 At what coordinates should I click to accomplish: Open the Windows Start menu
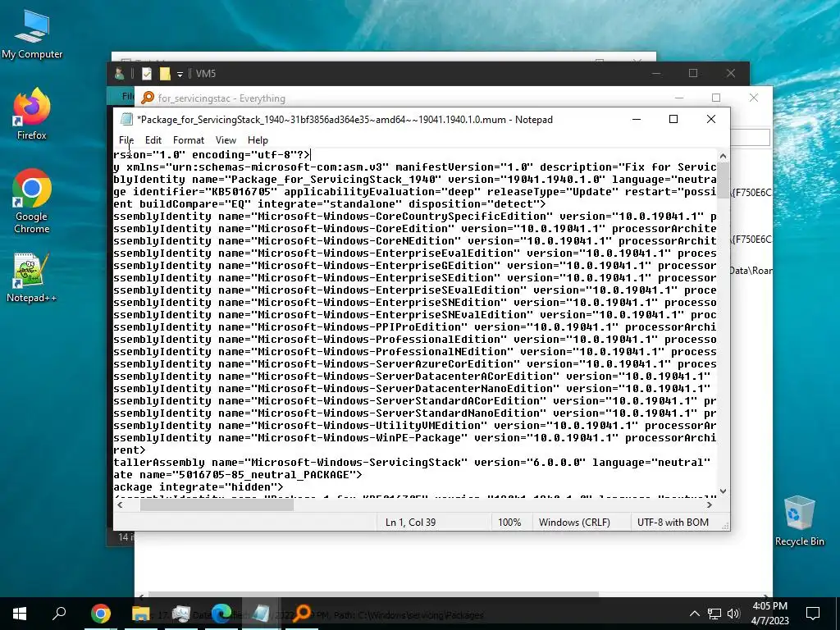tap(20, 614)
